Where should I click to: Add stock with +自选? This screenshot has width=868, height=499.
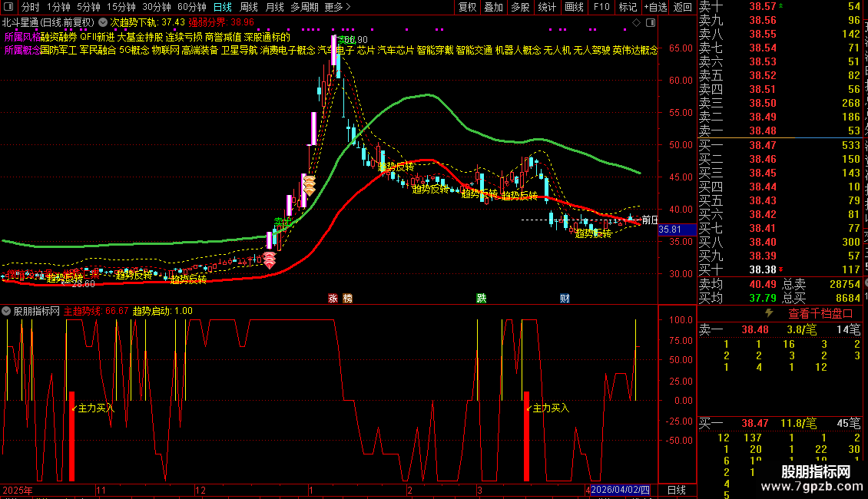[656, 7]
